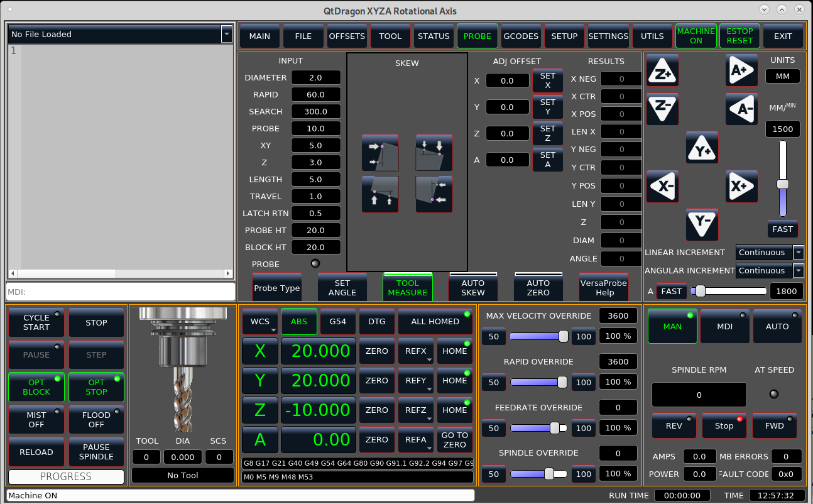Enable AUTO SKEW toggle
Viewport: 813px width, 504px height.
pos(473,287)
